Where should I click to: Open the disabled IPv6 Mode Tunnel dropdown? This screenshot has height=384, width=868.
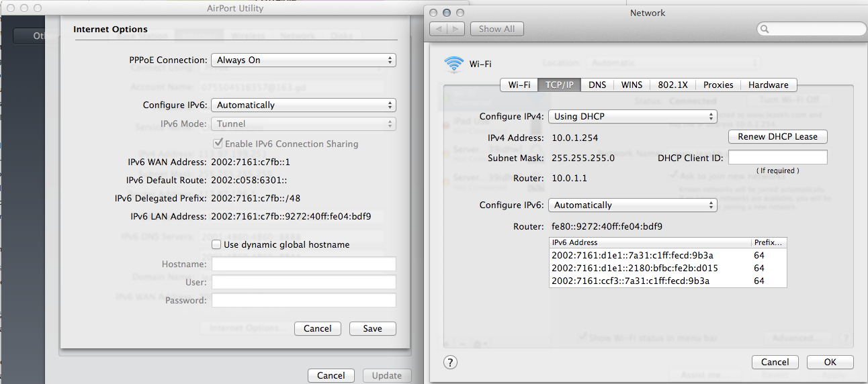point(304,124)
